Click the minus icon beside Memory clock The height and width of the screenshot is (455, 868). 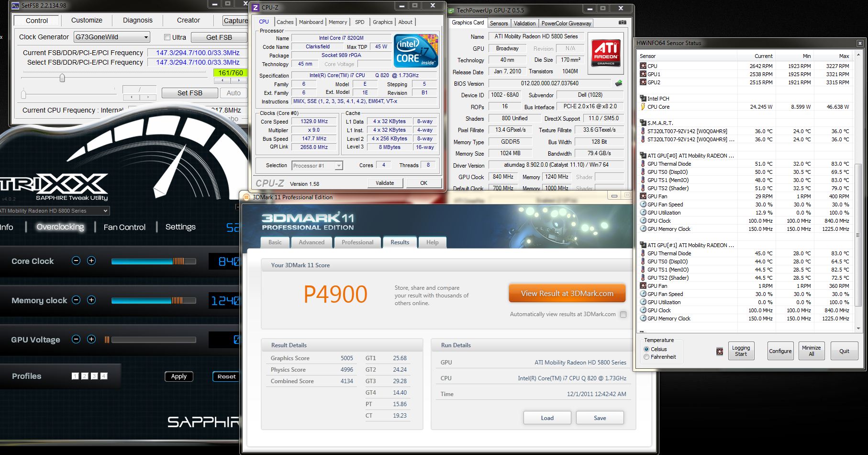pos(76,300)
